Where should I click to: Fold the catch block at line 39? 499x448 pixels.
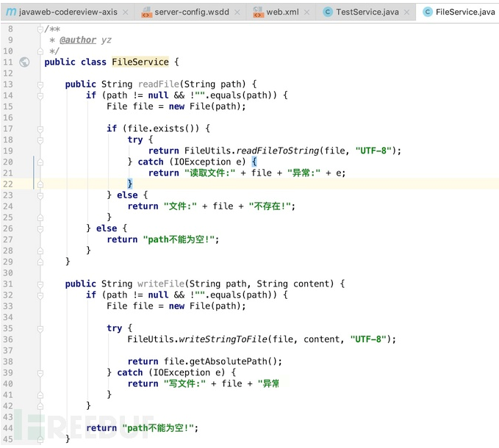pos(40,373)
